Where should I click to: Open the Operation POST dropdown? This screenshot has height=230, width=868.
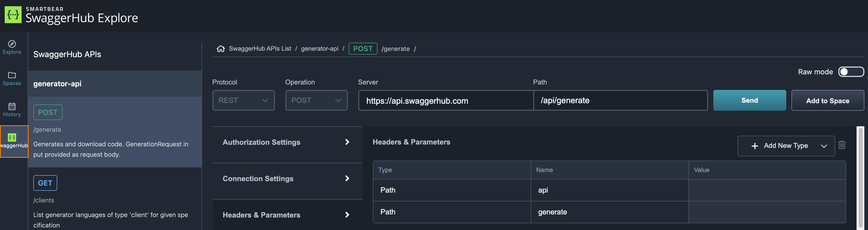point(316,100)
